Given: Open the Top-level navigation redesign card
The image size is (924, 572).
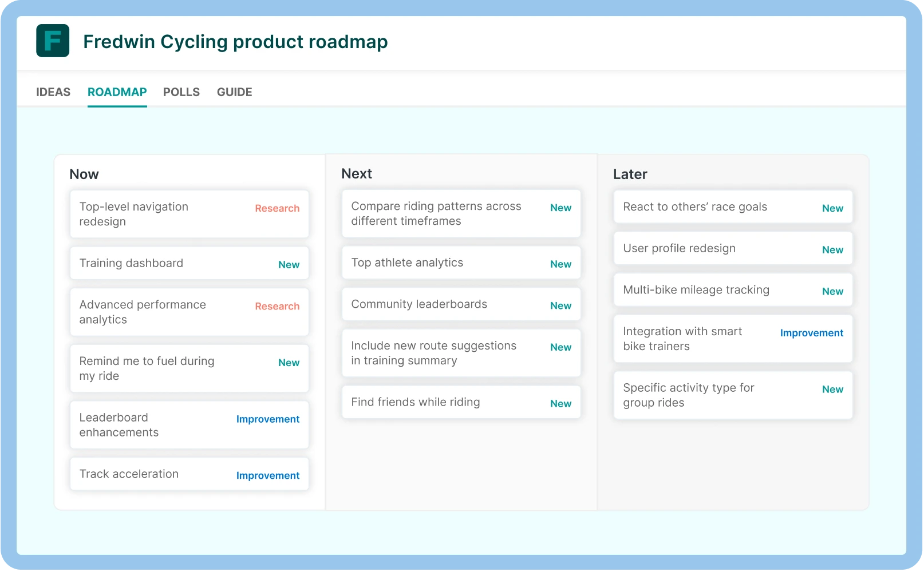Looking at the screenshot, I should coord(189,214).
